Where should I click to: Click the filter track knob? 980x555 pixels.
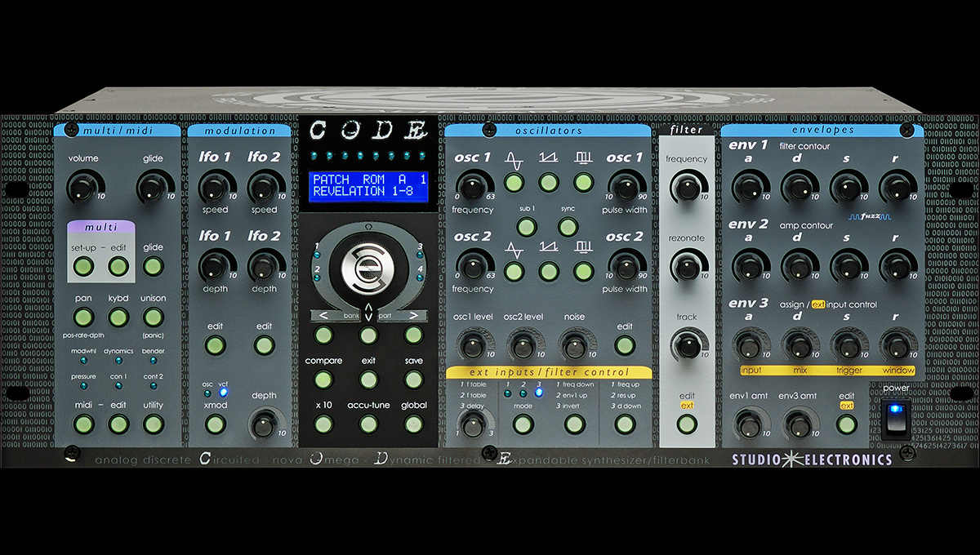click(x=687, y=345)
